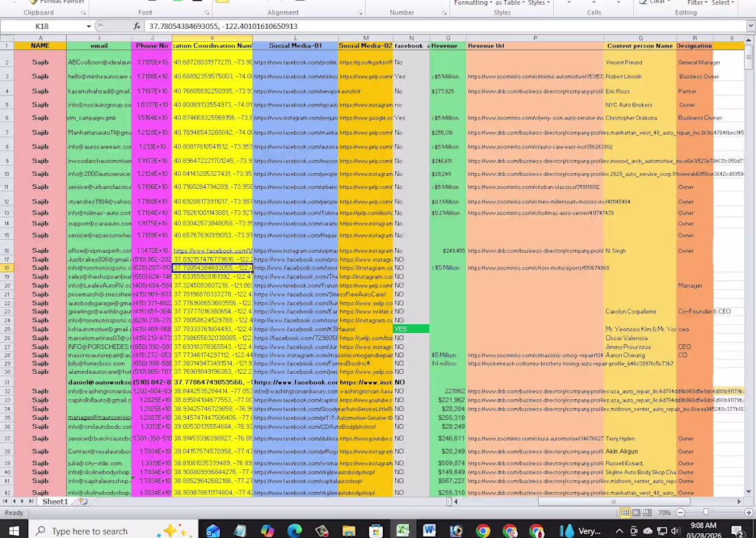Screen dimensions: 756x538
Task: Switch to Page Layout view
Action: (636, 513)
